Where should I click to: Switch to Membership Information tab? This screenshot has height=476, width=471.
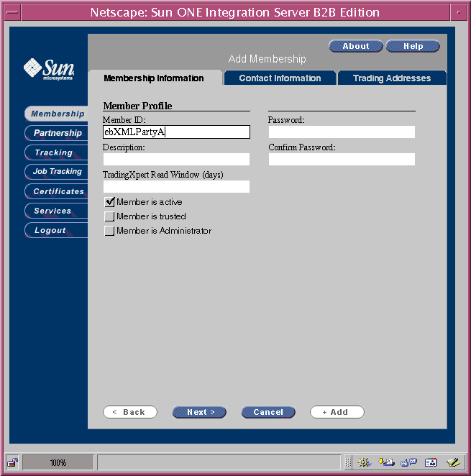(x=155, y=78)
